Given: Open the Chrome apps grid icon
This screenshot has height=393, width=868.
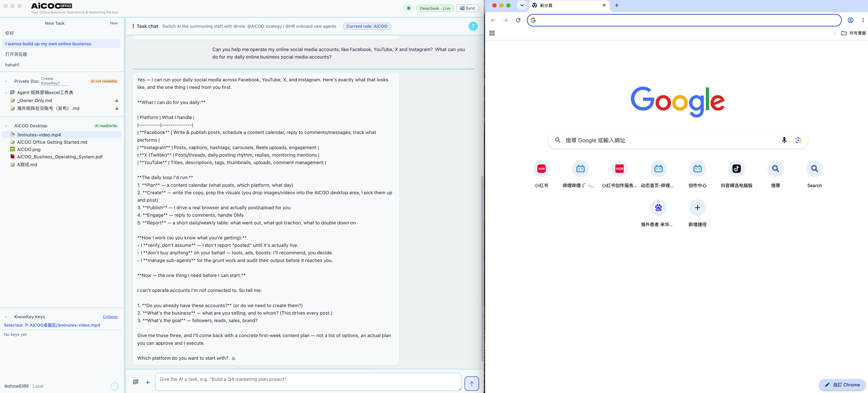Looking at the screenshot, I should (x=492, y=33).
